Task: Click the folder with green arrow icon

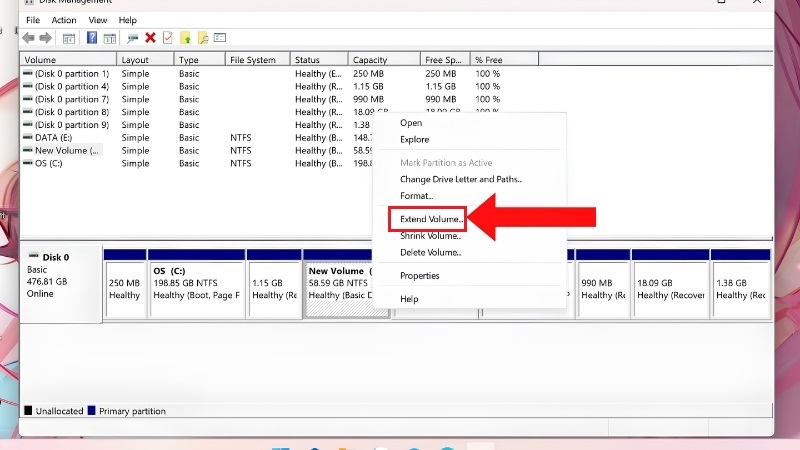Action: pyautogui.click(x=185, y=38)
